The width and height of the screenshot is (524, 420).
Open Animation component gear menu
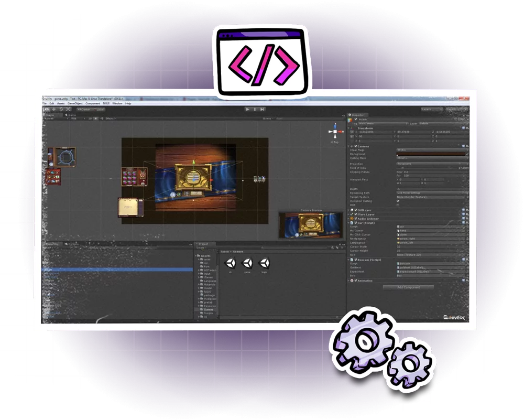(x=467, y=281)
